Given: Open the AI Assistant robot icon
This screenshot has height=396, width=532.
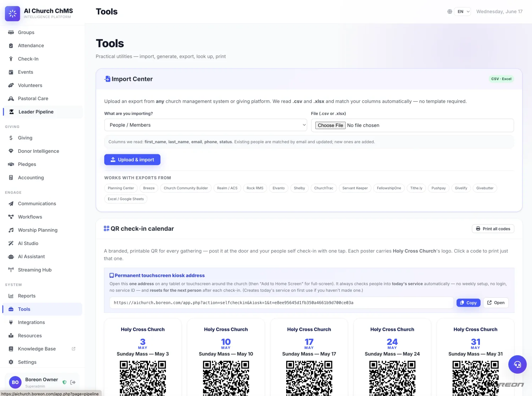Looking at the screenshot, I should click(11, 257).
